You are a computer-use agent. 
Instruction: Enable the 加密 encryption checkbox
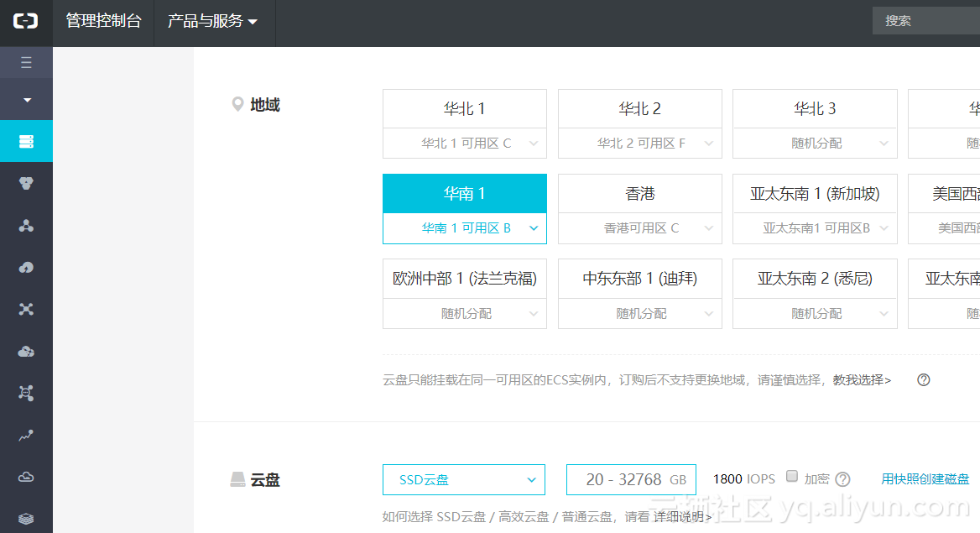pyautogui.click(x=792, y=476)
